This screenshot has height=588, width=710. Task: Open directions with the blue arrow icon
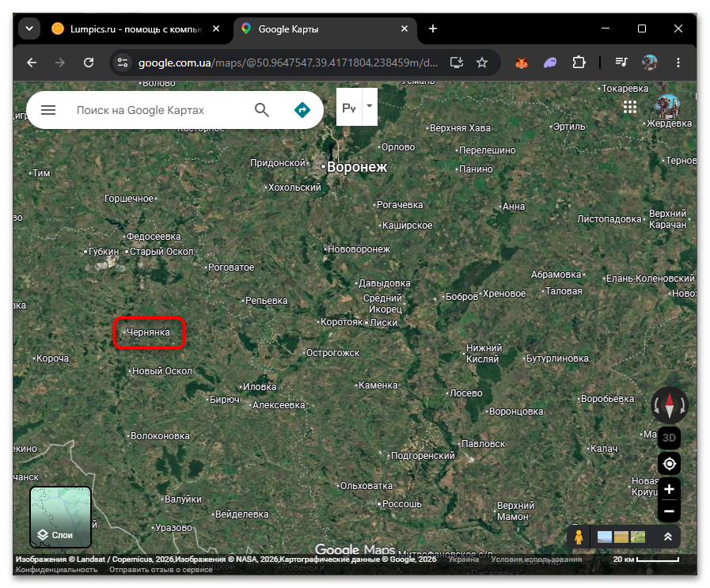[302, 109]
